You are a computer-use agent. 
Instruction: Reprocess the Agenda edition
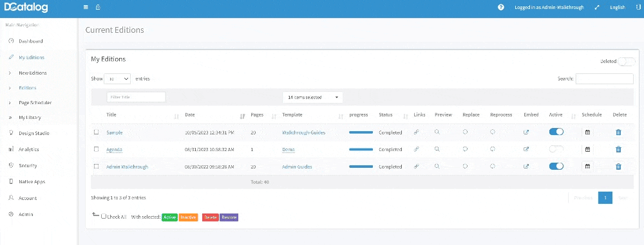tap(493, 149)
